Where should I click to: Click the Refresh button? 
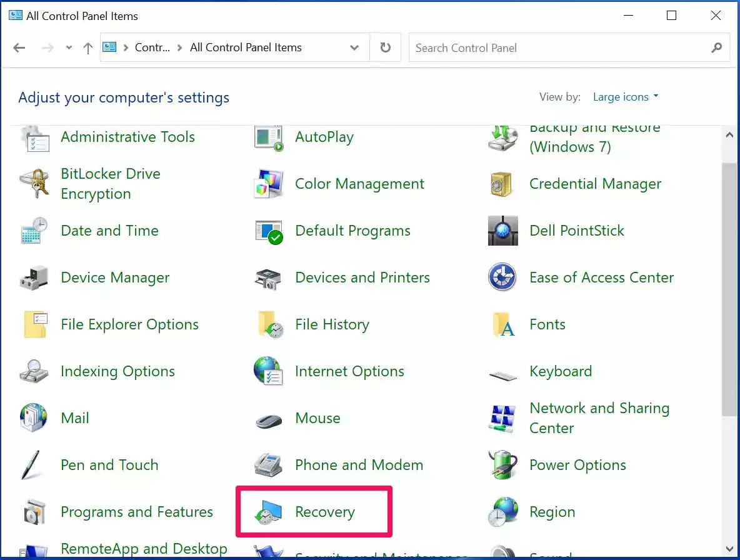point(386,48)
